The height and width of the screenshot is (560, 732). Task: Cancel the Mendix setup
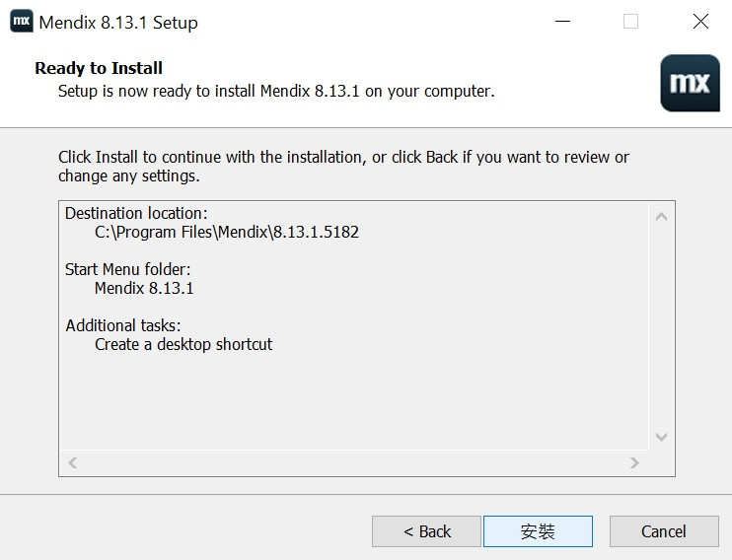point(664,531)
